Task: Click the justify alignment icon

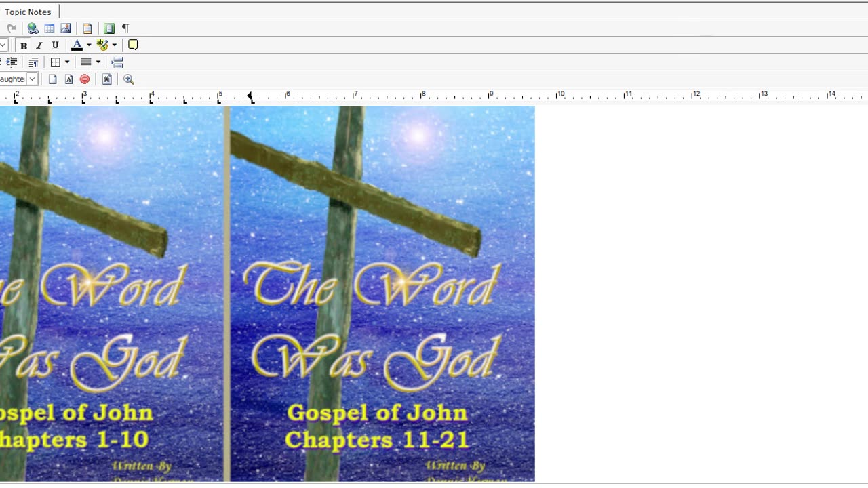Action: pos(86,62)
